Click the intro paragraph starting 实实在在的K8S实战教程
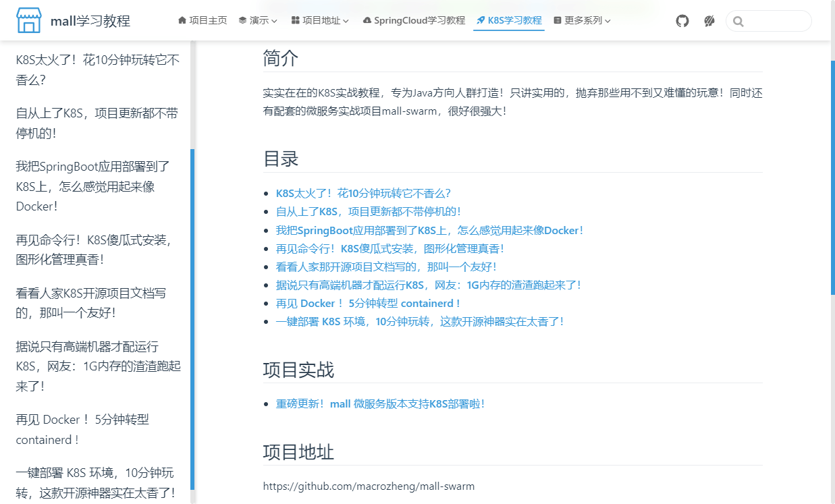 [512, 102]
